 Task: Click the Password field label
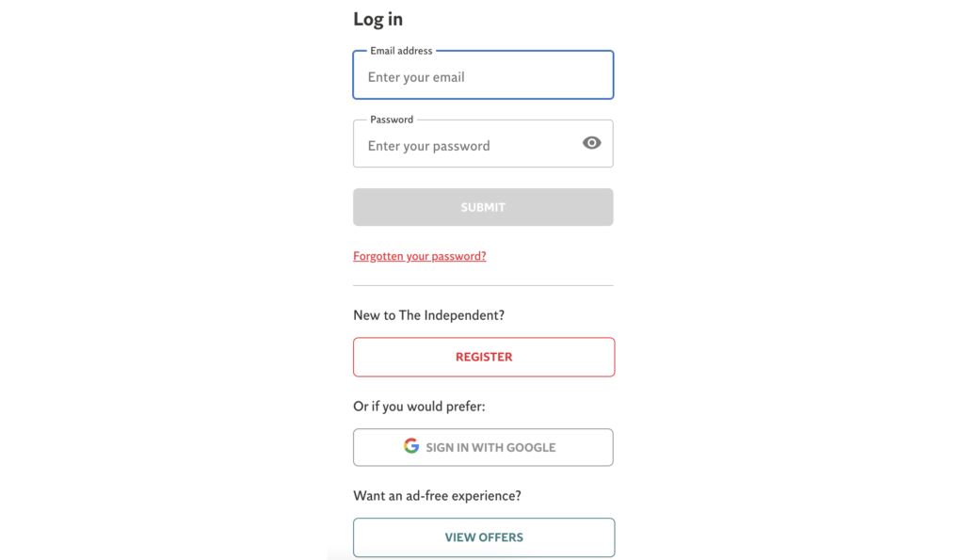[392, 120]
